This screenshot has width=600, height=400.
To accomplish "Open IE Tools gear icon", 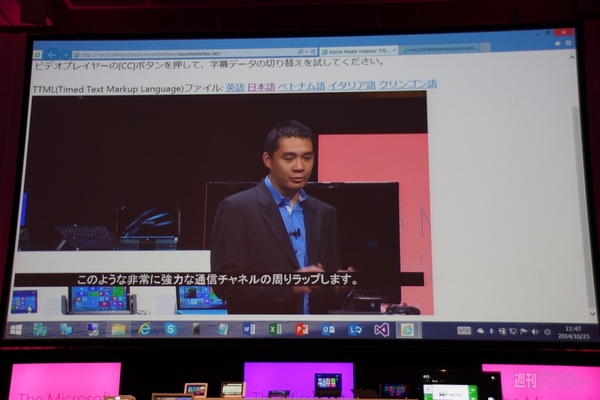I will pyautogui.click(x=568, y=43).
